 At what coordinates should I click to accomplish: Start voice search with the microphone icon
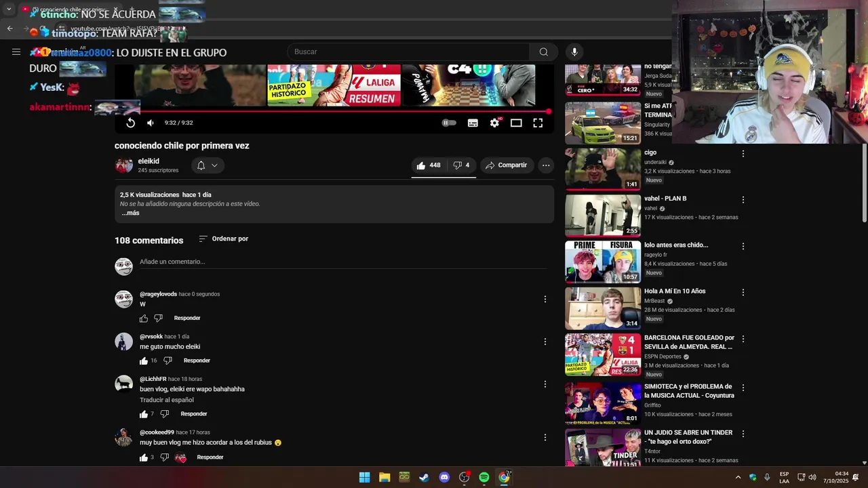574,52
